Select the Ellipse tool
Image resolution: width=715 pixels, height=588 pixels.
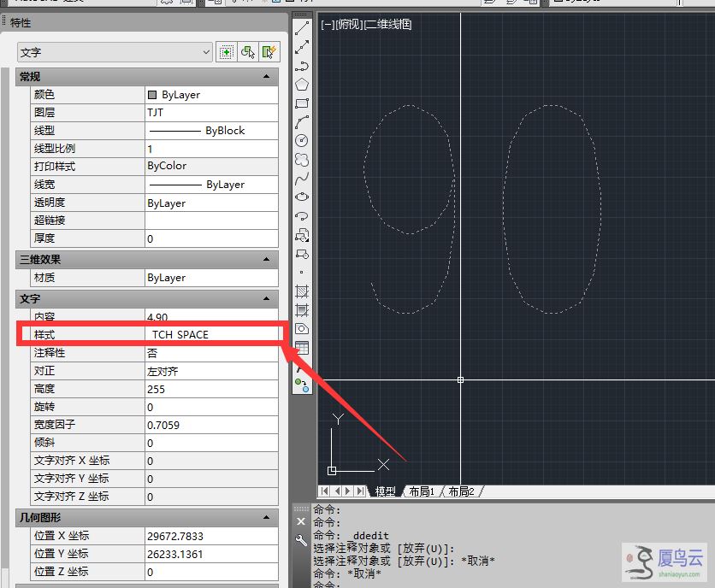(302, 197)
